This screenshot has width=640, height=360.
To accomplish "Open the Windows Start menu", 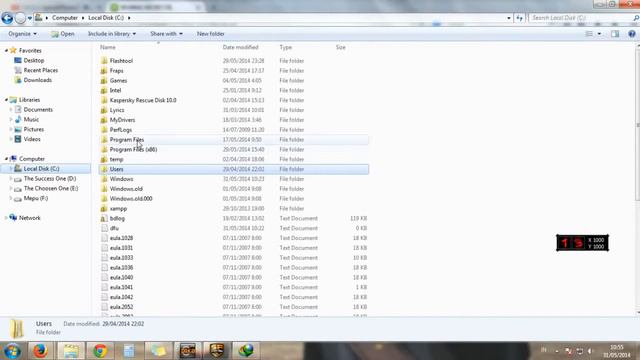I will 12,351.
